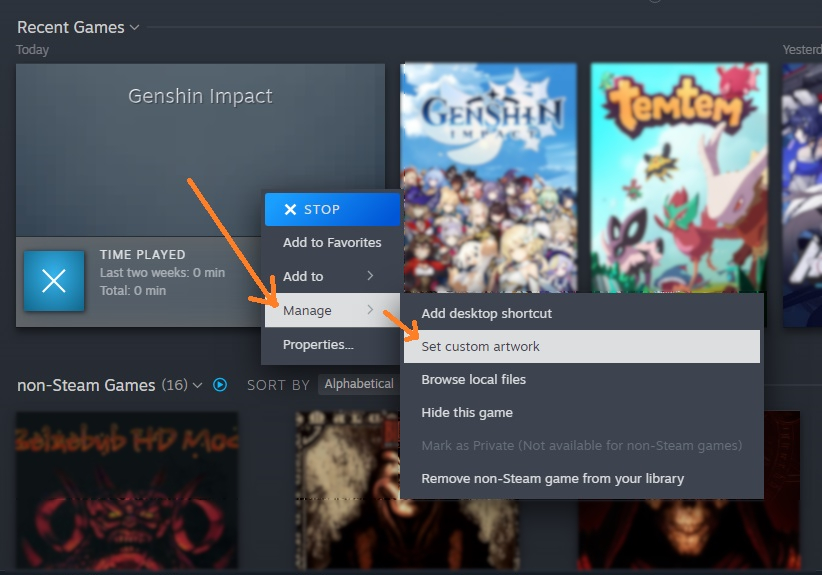Choose Hide this game
This screenshot has height=575, width=822.
pos(582,413)
